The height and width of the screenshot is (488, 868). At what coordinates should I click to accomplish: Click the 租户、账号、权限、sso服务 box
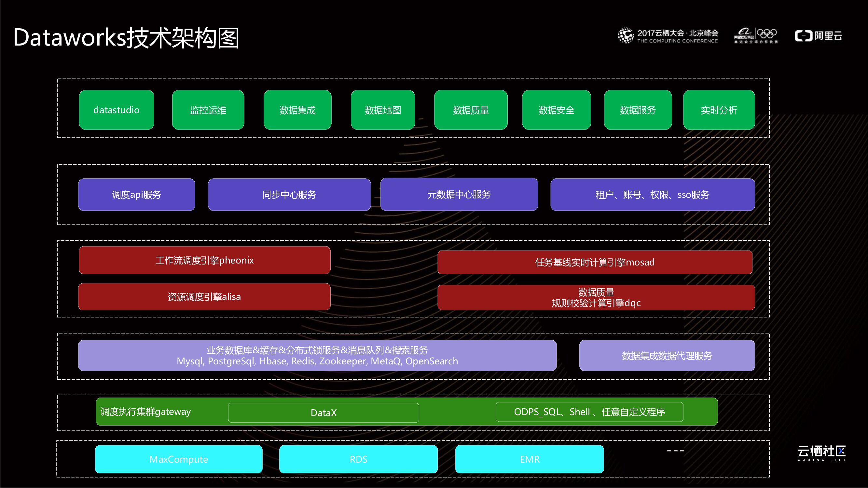652,194
